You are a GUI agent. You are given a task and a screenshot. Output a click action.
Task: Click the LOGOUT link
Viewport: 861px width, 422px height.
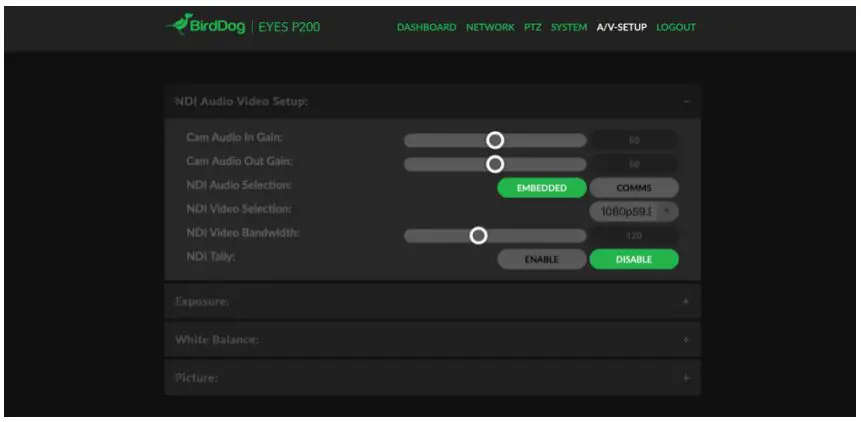[x=676, y=27]
